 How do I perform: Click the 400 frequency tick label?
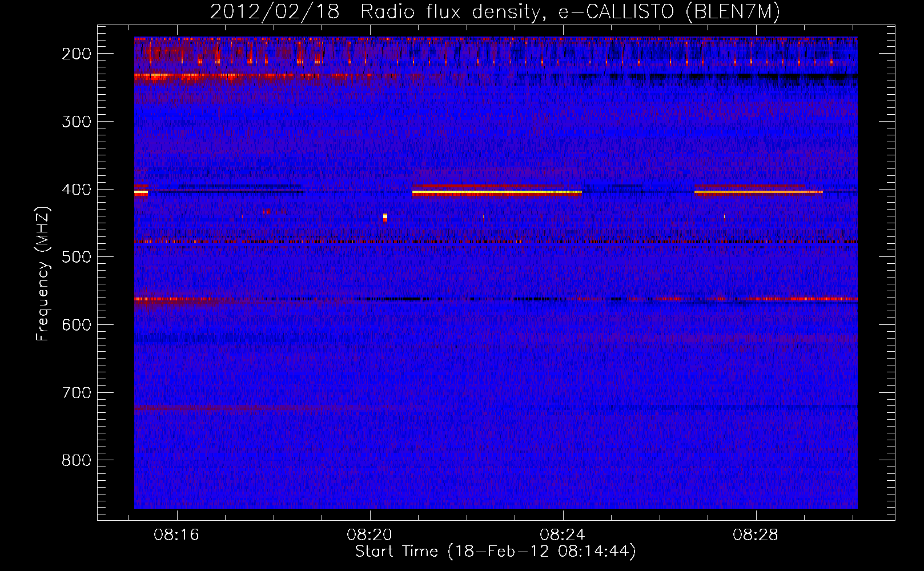pos(77,190)
